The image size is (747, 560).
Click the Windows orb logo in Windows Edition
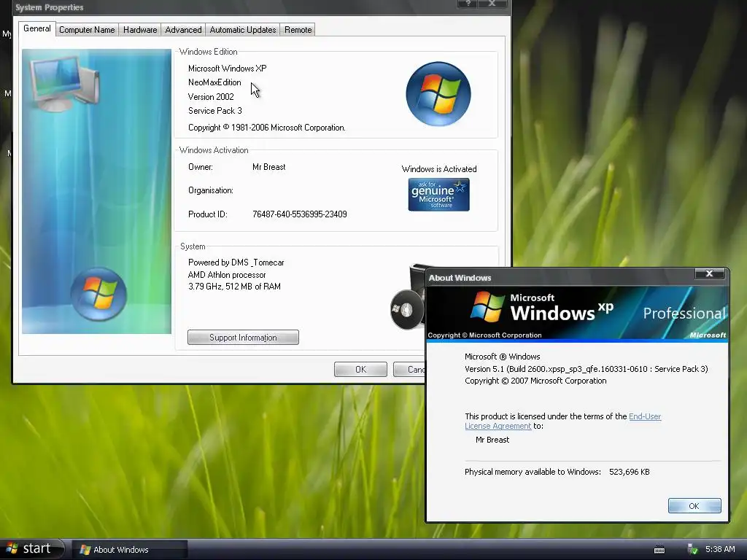coord(438,94)
